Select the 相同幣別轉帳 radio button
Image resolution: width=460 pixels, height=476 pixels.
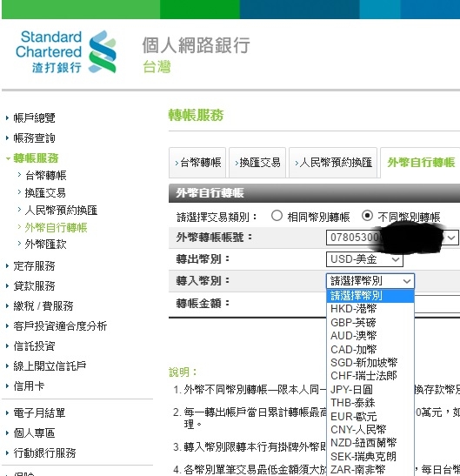pyautogui.click(x=277, y=216)
